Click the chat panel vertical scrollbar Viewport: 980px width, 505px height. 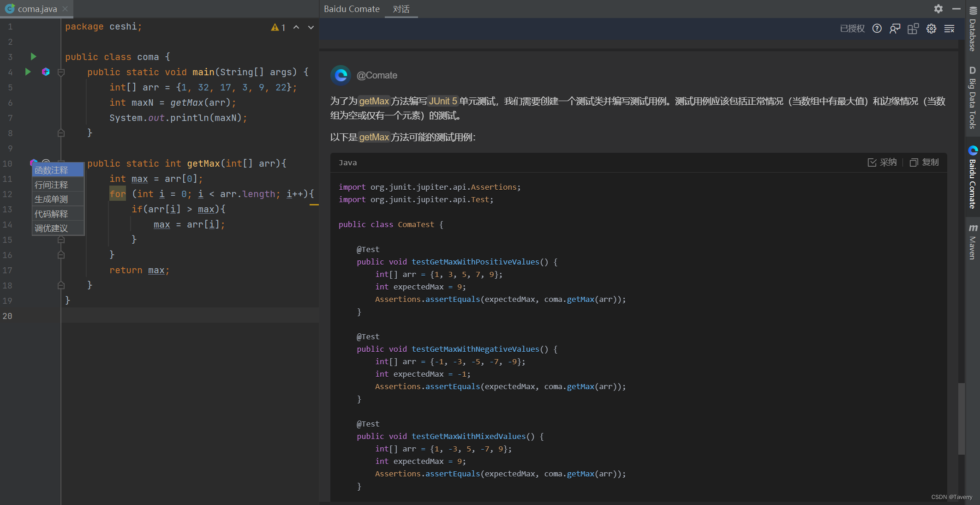click(x=961, y=419)
